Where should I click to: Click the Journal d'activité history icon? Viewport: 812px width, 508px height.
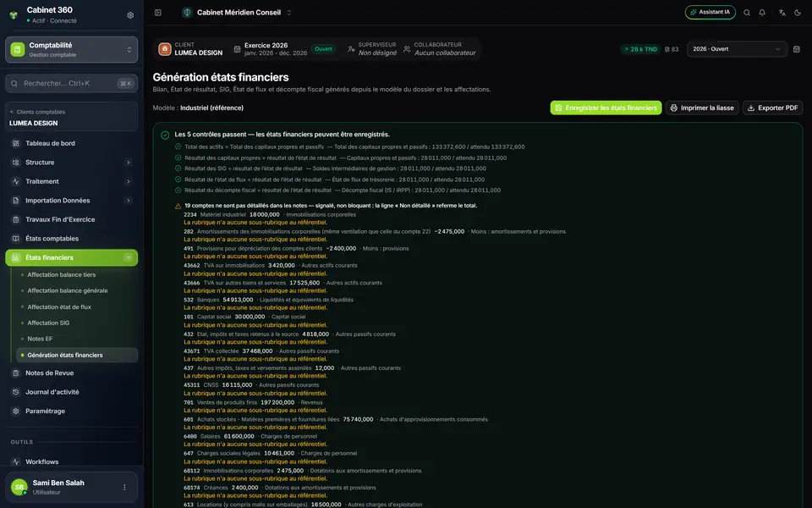15,392
